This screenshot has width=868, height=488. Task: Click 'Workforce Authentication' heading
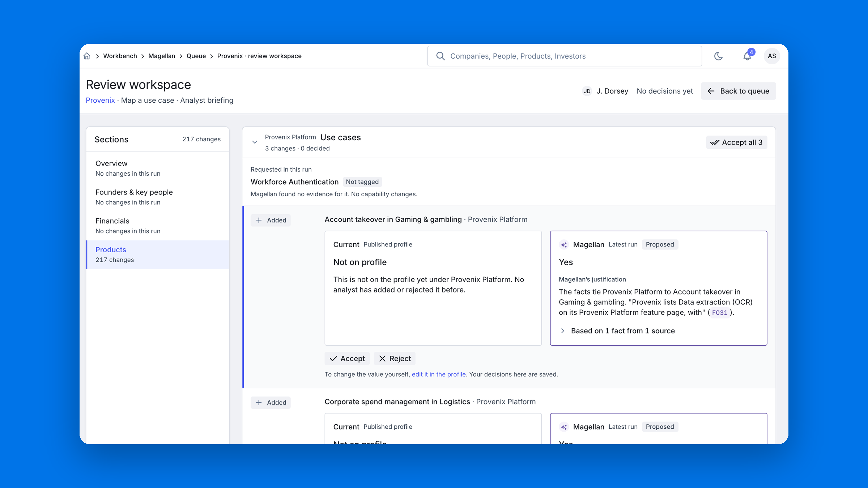294,182
